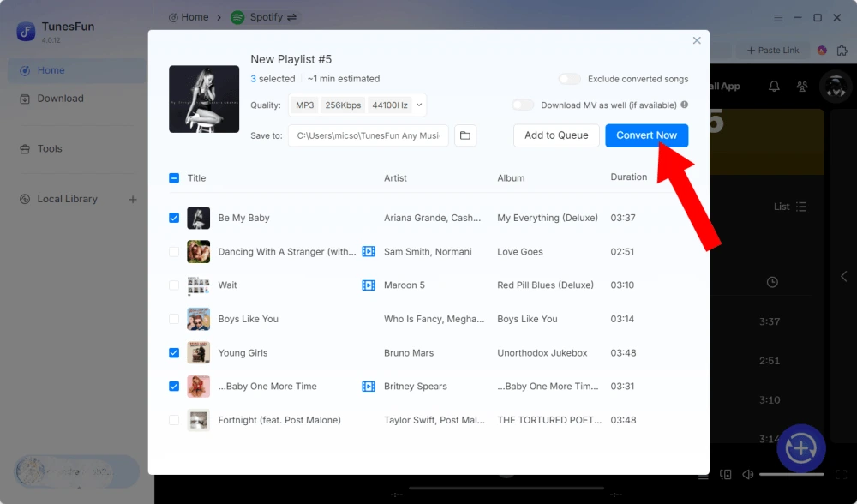Viewport: 857px width, 504px height.
Task: Open Local Library in sidebar
Action: pos(67,199)
